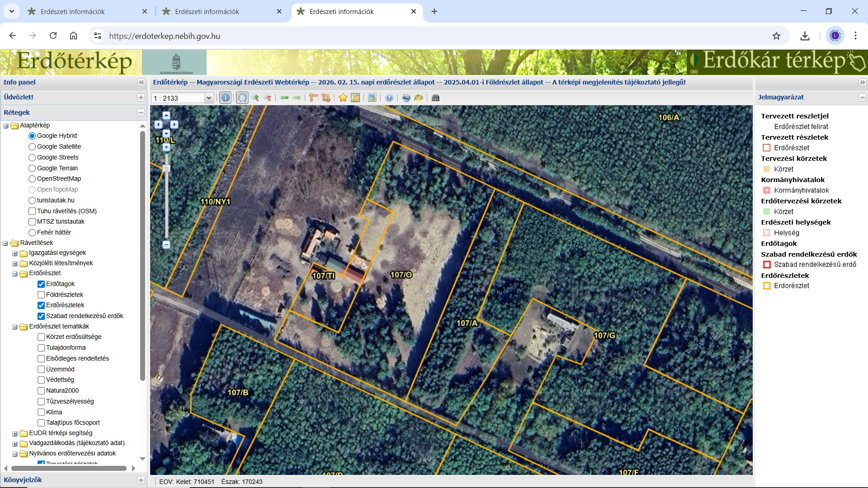This screenshot has height=488, width=868.
Task: Enable the Földrészletek layer checkbox
Action: point(41,295)
